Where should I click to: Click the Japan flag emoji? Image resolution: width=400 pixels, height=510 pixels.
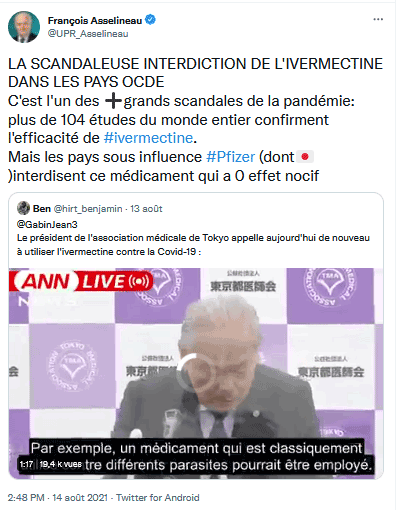click(305, 157)
